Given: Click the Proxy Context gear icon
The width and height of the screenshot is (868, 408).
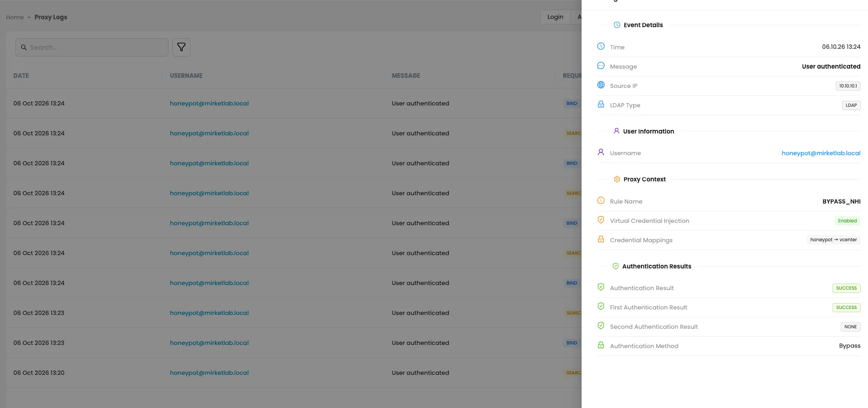Looking at the screenshot, I should click(617, 179).
